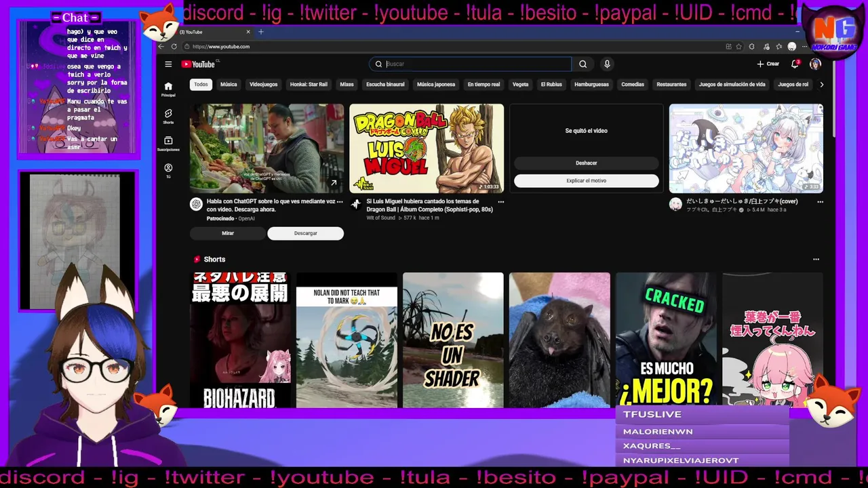This screenshot has height=488, width=868.
Task: Click the Crear button
Action: click(768, 64)
